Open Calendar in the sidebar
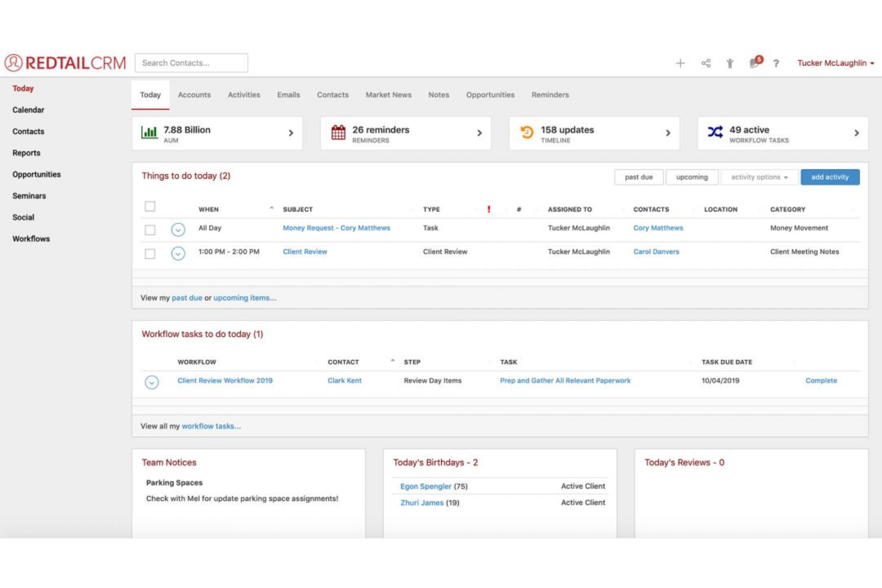 (29, 110)
